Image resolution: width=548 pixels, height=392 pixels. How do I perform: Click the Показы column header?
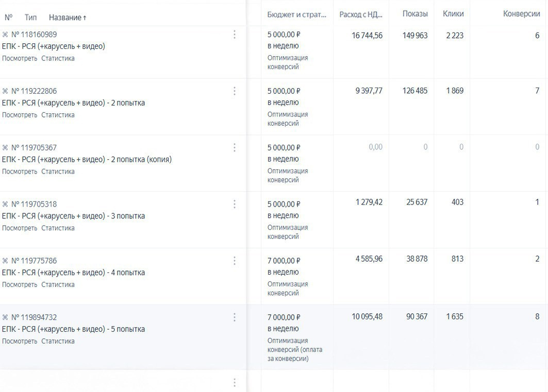click(x=415, y=14)
